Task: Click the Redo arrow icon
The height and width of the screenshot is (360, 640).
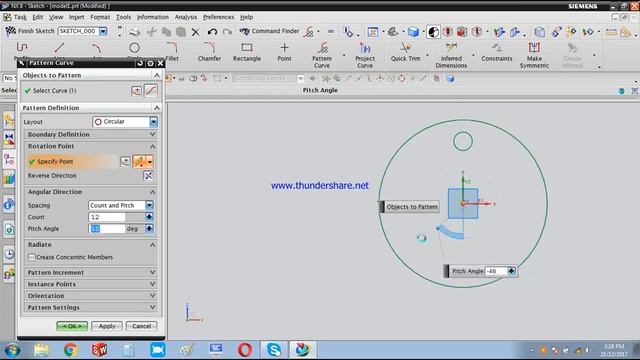Action: point(227,31)
